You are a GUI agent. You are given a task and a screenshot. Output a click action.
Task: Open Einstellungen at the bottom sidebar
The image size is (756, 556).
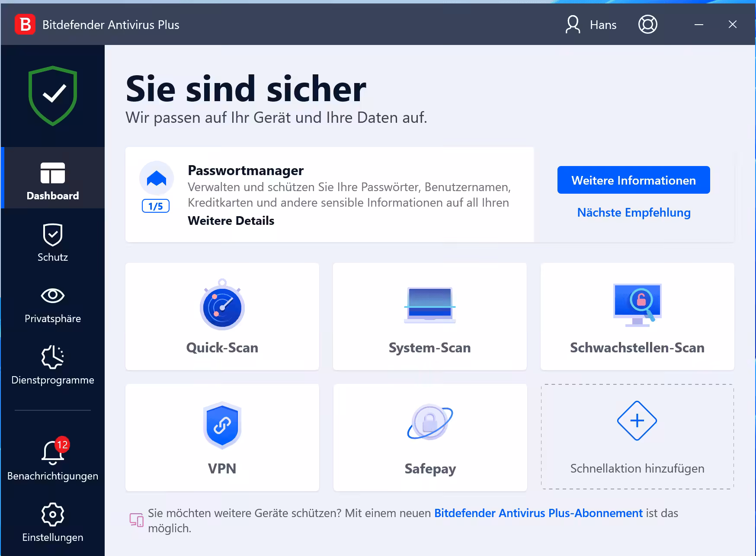(52, 521)
